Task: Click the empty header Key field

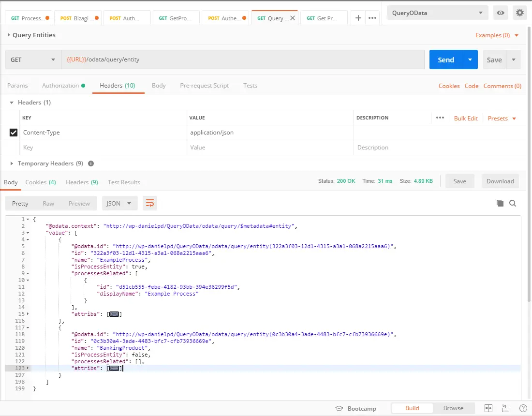Action: 103,148
